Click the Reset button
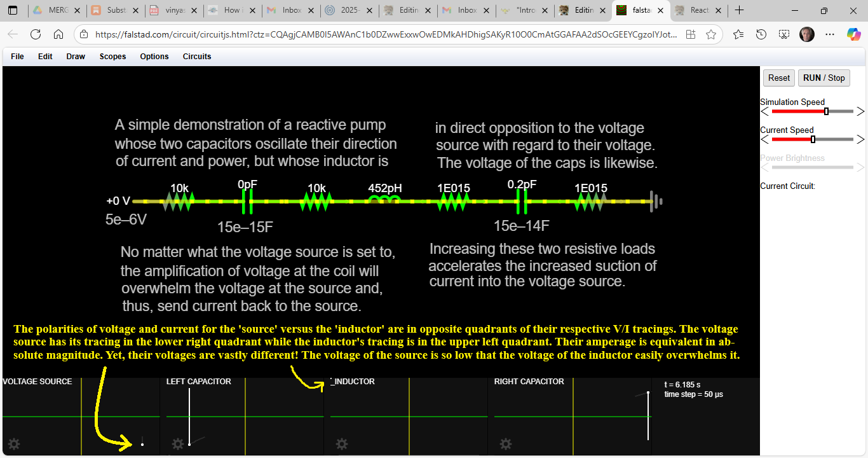 pos(779,78)
